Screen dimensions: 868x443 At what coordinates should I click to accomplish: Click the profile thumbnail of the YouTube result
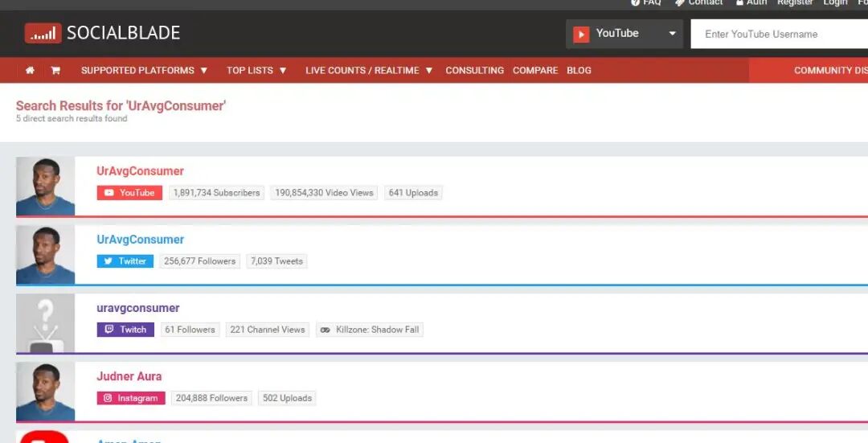tap(45, 186)
